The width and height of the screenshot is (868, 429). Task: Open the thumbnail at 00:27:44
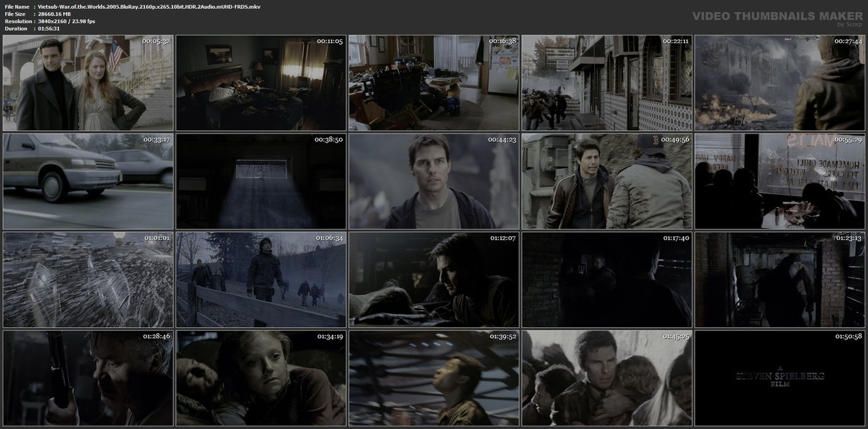(x=780, y=83)
